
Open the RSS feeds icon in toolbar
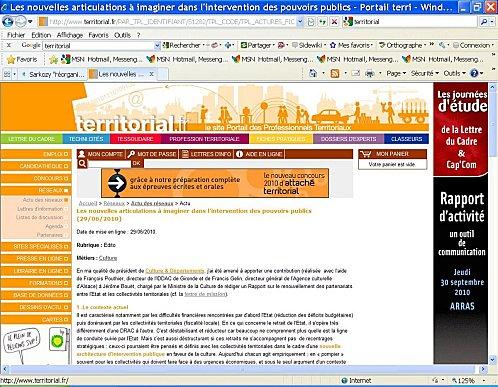pos(335,74)
